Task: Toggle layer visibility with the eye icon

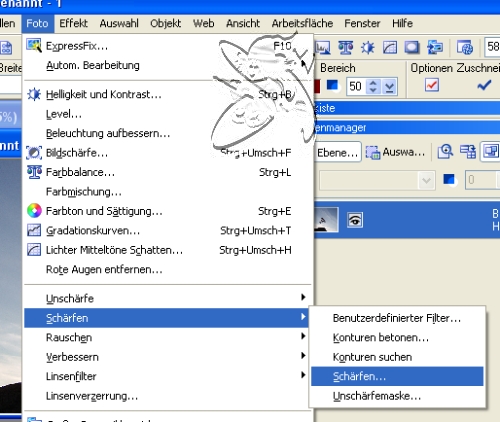Action: tap(355, 220)
